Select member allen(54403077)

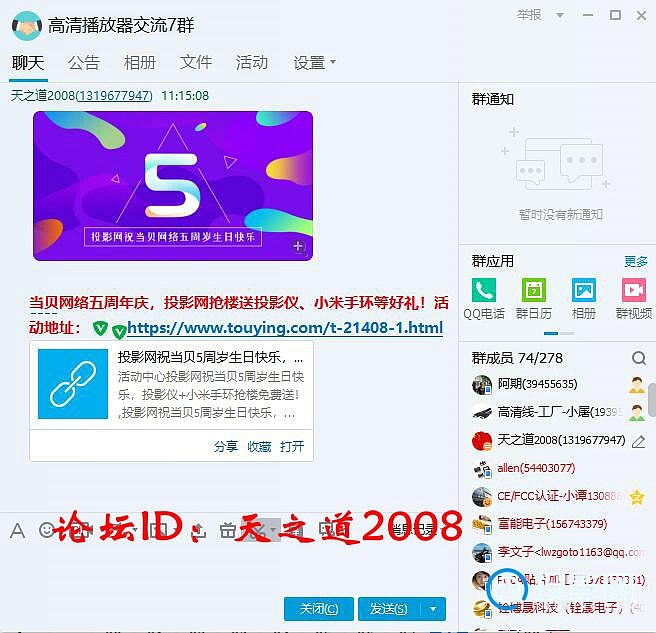tap(536, 468)
